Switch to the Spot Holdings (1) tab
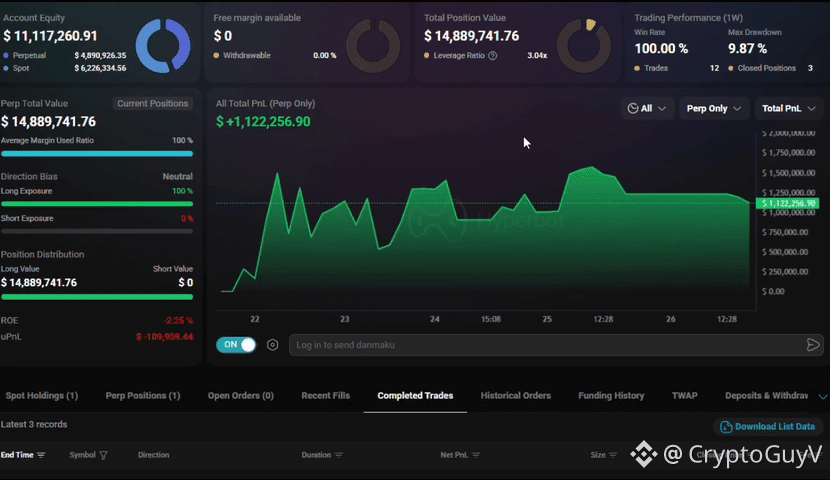830x480 pixels. coord(42,396)
